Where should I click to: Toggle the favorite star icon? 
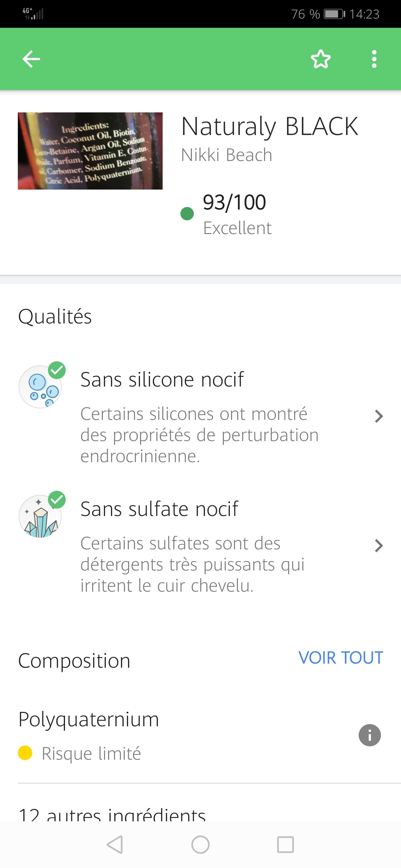coord(321,59)
